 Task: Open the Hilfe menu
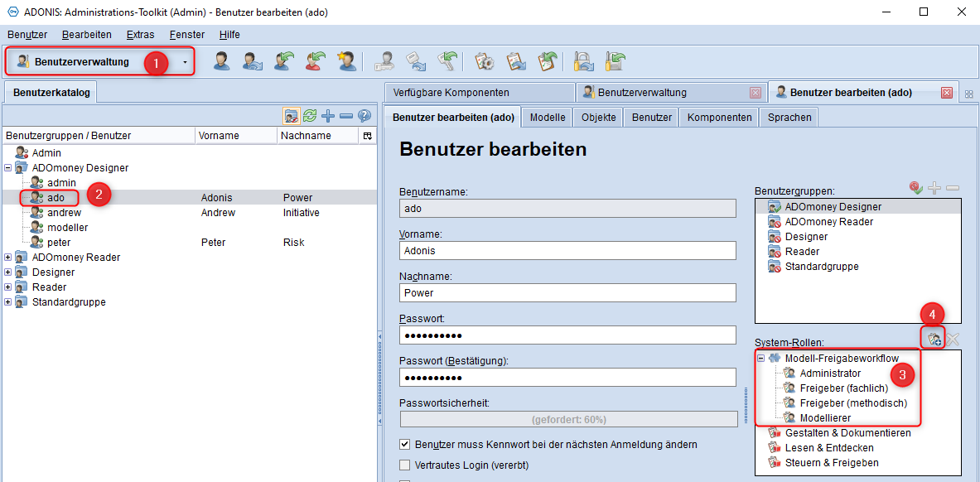pos(229,35)
